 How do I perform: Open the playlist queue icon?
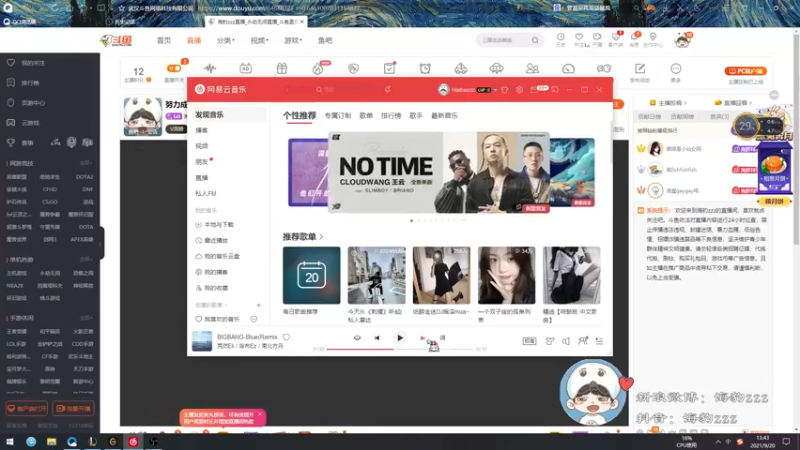pos(599,341)
